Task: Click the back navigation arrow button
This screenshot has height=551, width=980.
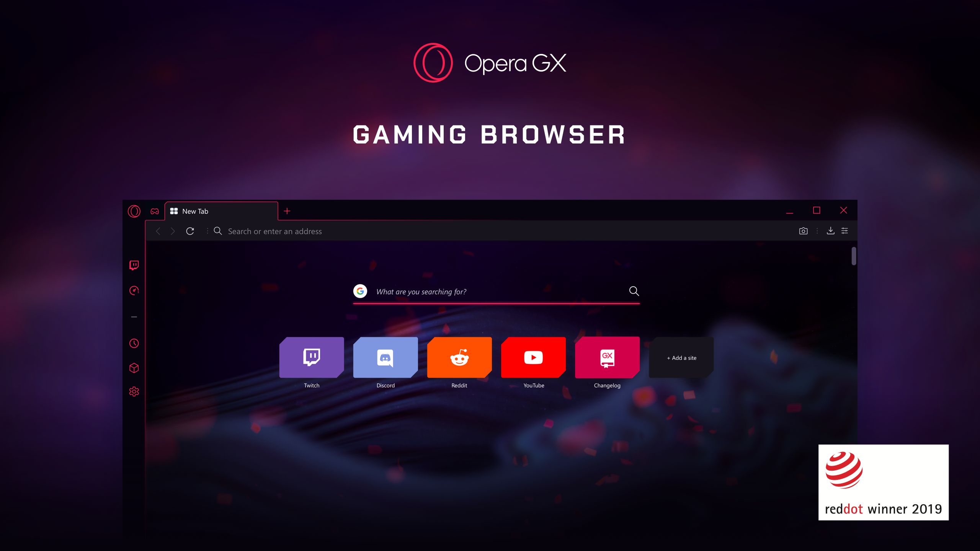Action: coord(158,231)
